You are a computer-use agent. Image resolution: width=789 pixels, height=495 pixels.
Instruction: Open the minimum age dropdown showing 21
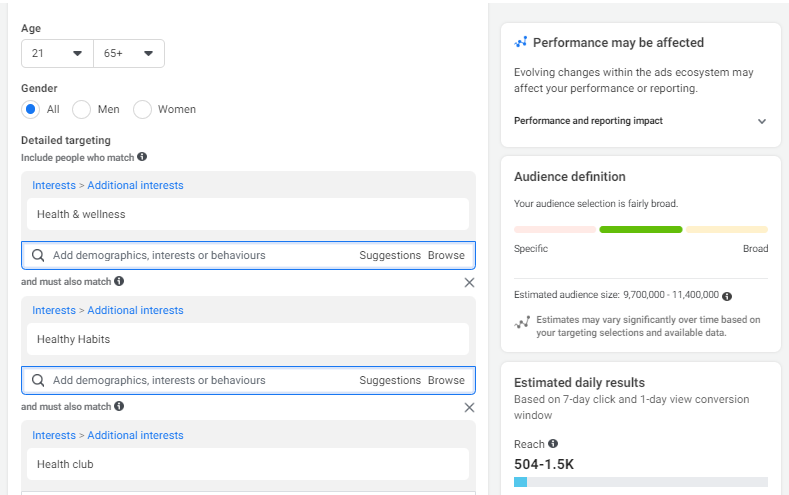click(57, 54)
